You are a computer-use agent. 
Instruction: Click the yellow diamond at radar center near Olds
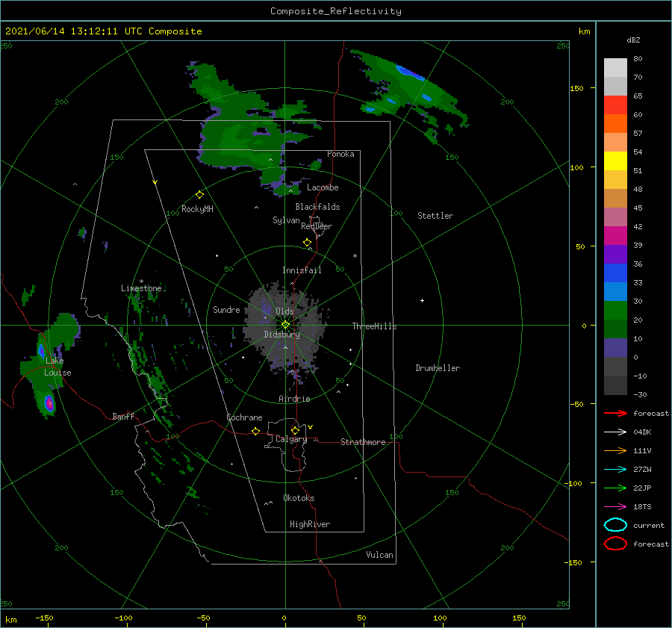285,325
